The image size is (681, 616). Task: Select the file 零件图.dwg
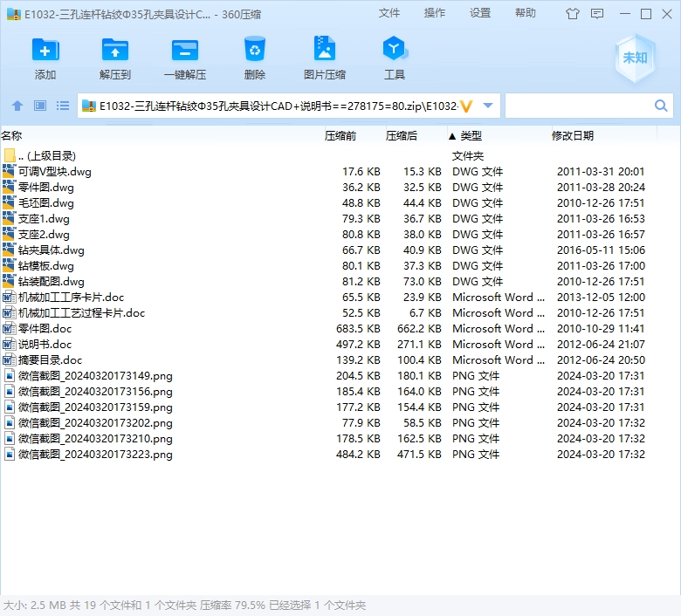point(46,188)
